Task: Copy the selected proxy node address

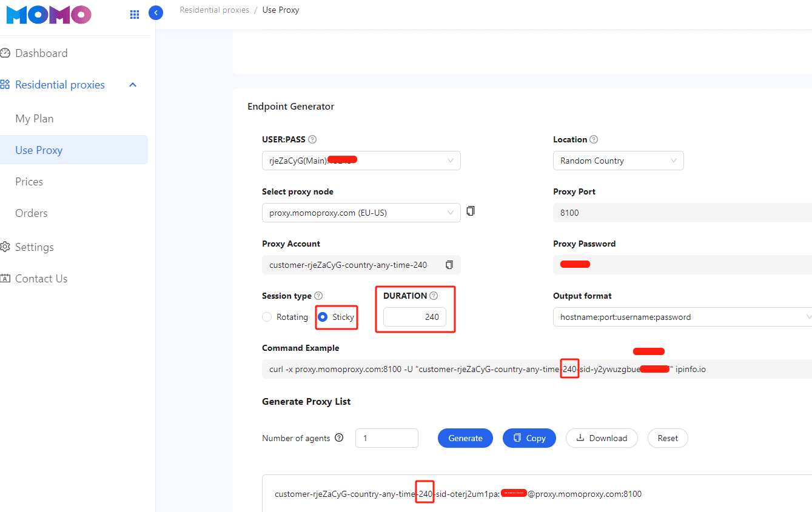Action: tap(471, 211)
